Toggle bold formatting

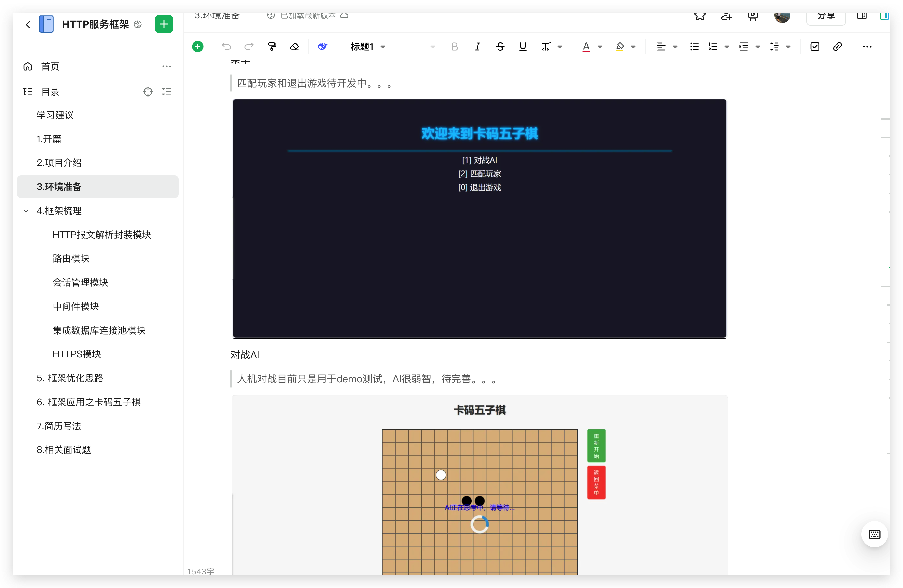(x=455, y=47)
